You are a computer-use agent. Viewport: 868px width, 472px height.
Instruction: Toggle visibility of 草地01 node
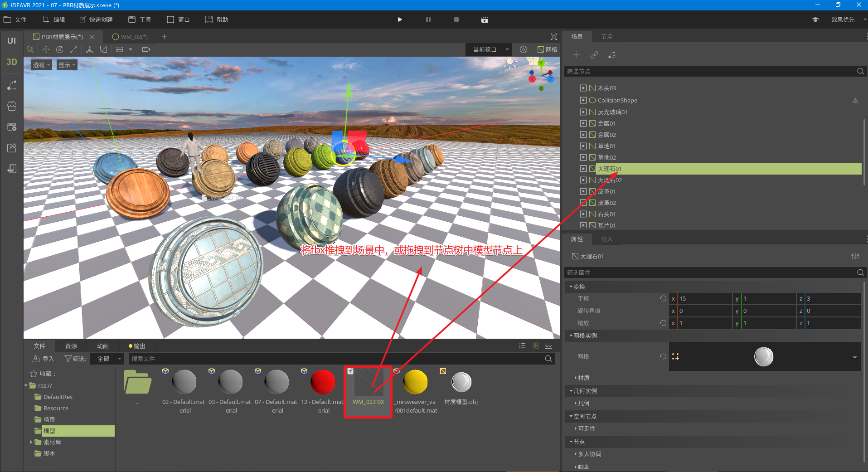[583, 146]
